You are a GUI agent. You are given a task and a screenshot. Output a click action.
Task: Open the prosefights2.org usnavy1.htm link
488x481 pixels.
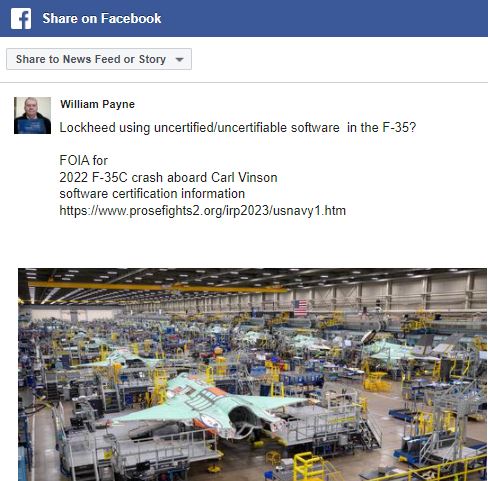[202, 211]
